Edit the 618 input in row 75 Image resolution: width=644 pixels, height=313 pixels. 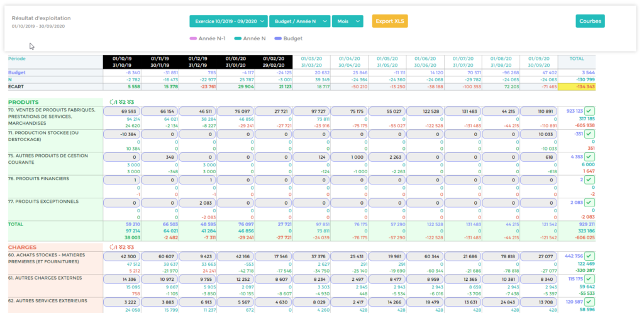pyautogui.click(x=539, y=157)
